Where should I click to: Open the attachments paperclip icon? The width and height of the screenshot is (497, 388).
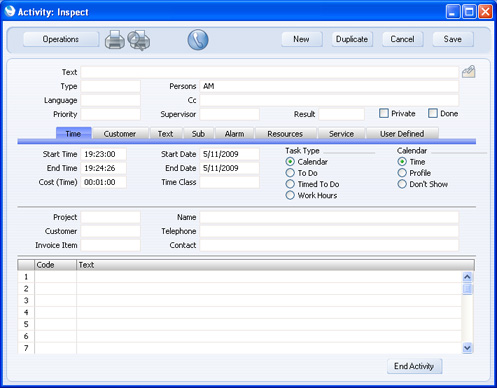(x=468, y=72)
